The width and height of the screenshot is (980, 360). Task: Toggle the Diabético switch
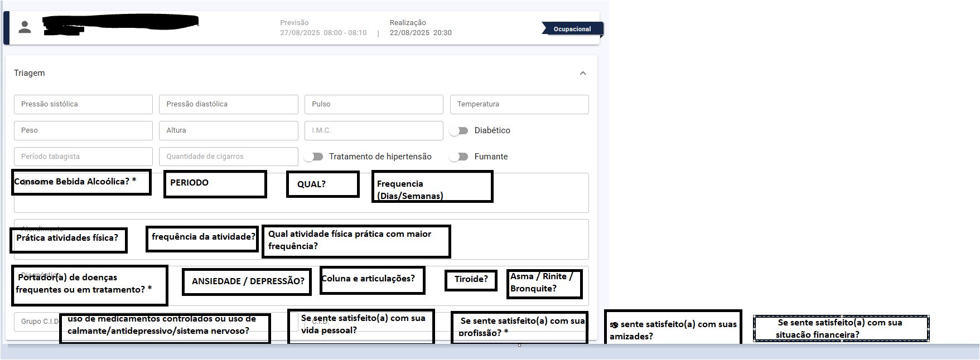click(459, 130)
